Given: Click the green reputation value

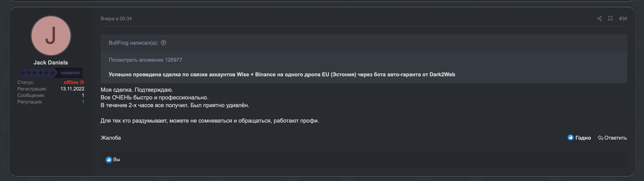Looking at the screenshot, I should pyautogui.click(x=83, y=102).
